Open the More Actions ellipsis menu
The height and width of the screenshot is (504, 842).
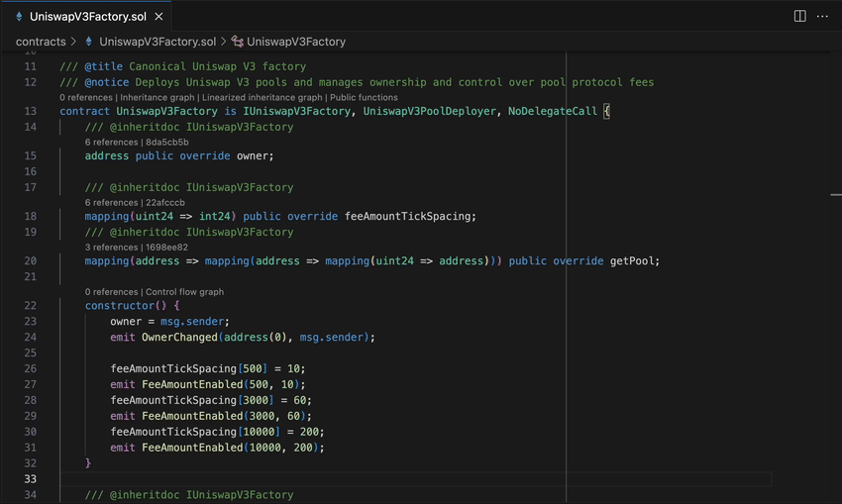click(x=822, y=16)
